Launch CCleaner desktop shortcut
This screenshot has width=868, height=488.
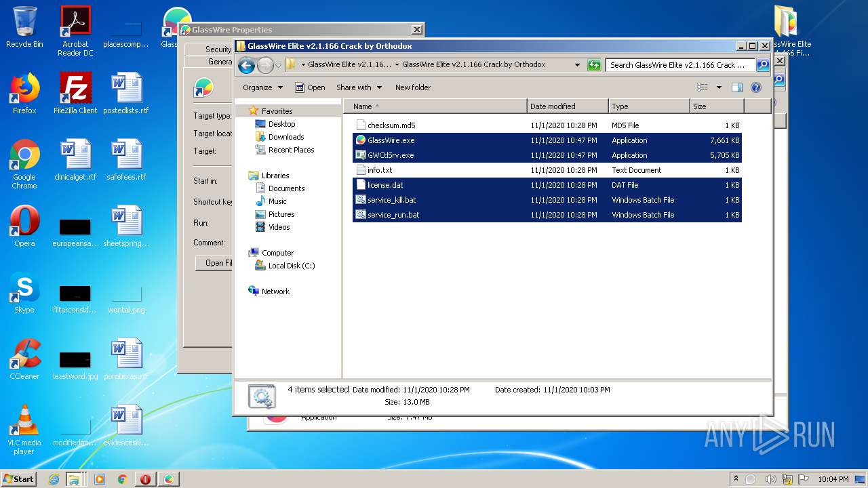tap(24, 359)
